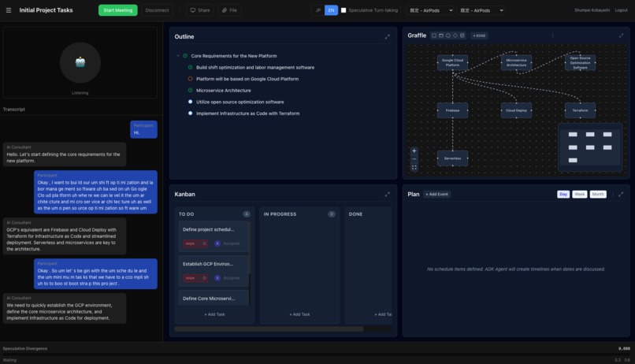Click the + EDGE button in Graffle
The image size is (635, 364).
point(479,35)
